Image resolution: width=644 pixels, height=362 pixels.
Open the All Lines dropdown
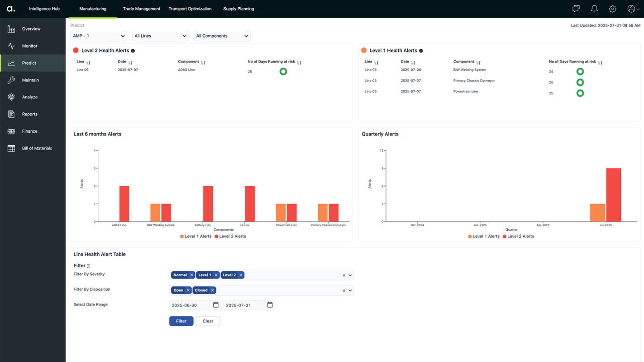(x=160, y=36)
